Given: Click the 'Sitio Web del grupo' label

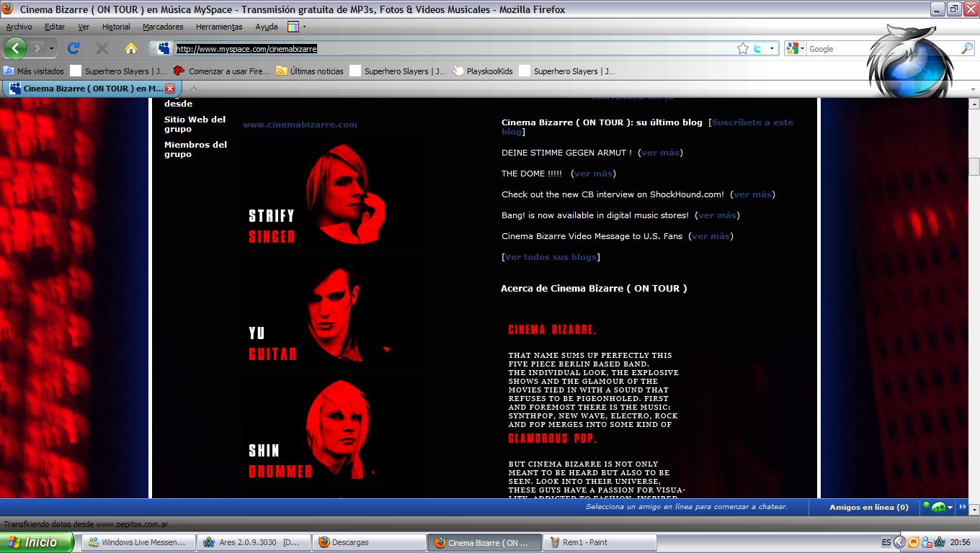Looking at the screenshot, I should pos(195,124).
